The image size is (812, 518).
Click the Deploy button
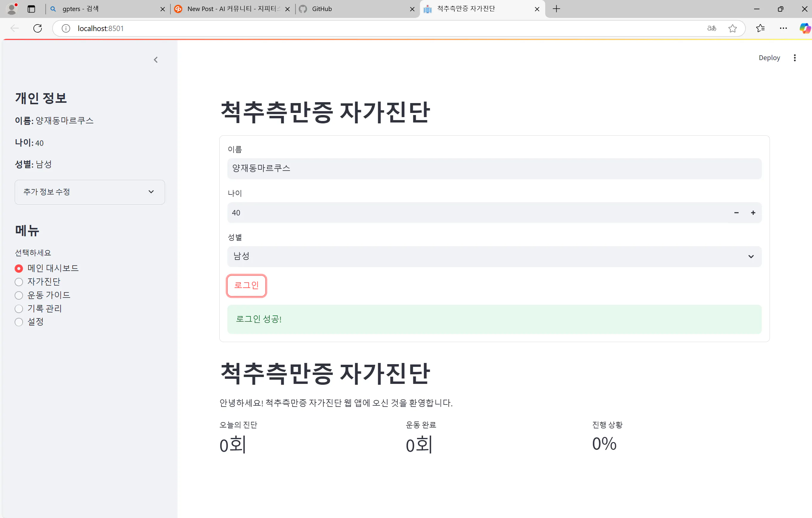(769, 58)
